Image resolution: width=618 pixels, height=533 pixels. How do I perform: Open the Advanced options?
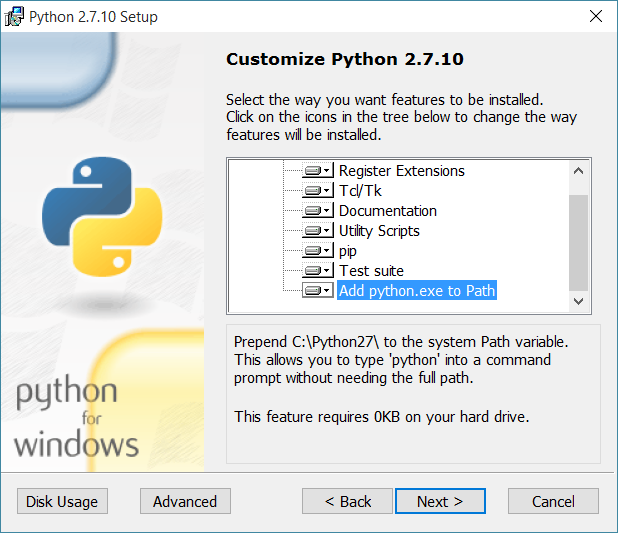pos(185,501)
